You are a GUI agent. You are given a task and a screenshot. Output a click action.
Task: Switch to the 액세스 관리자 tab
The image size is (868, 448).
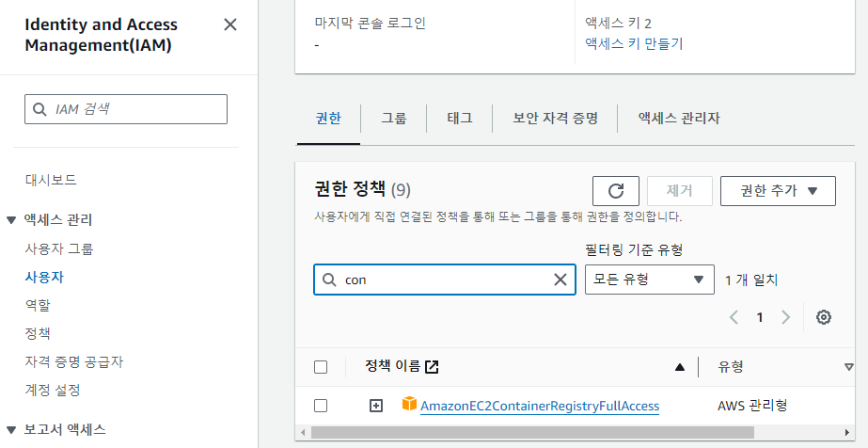tap(679, 118)
